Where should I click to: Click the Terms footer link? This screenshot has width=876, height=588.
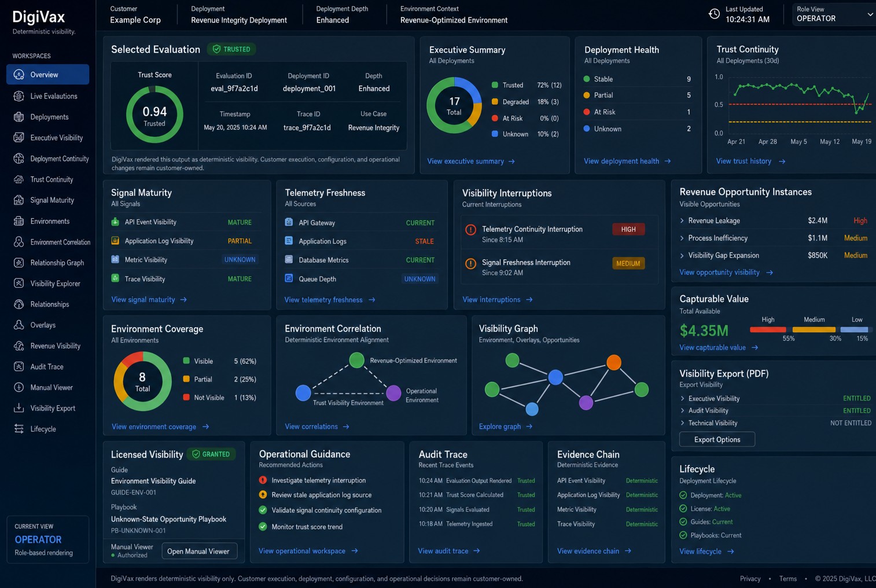(787, 579)
